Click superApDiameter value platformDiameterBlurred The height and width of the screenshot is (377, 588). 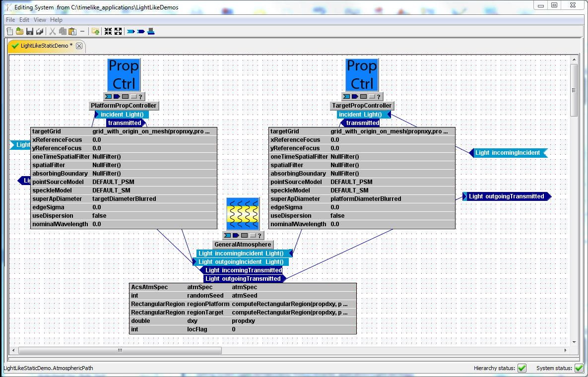pos(366,199)
